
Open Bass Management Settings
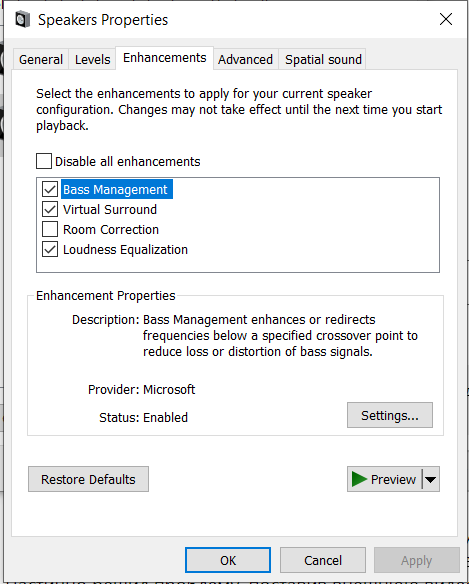tap(390, 415)
